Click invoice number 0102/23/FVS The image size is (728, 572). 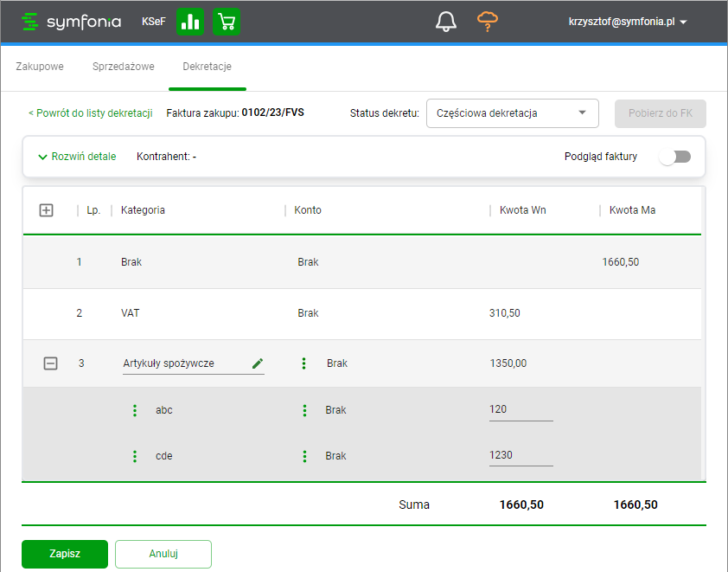pyautogui.click(x=273, y=112)
